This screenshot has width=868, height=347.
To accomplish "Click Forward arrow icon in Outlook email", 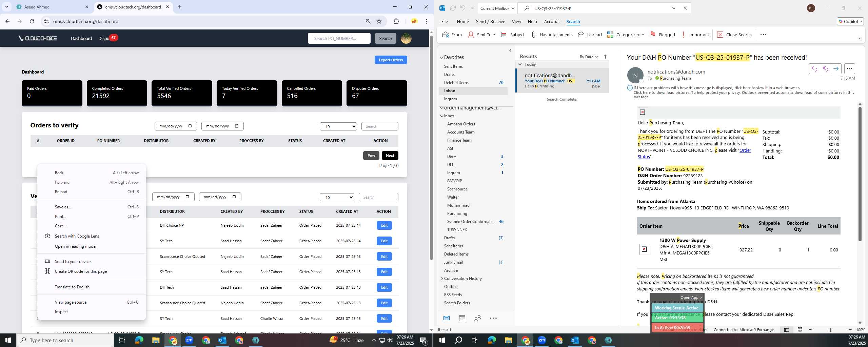I will [x=836, y=69].
